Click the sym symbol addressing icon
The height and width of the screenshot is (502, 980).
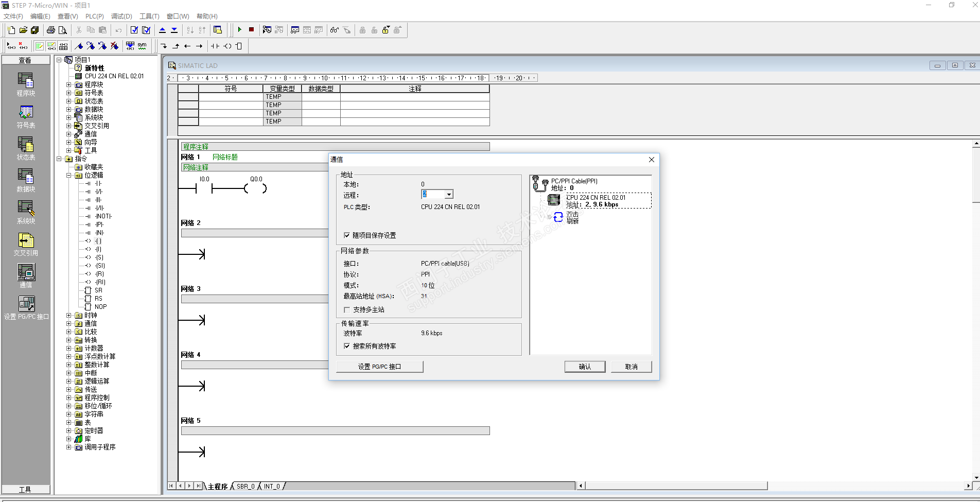point(142,46)
